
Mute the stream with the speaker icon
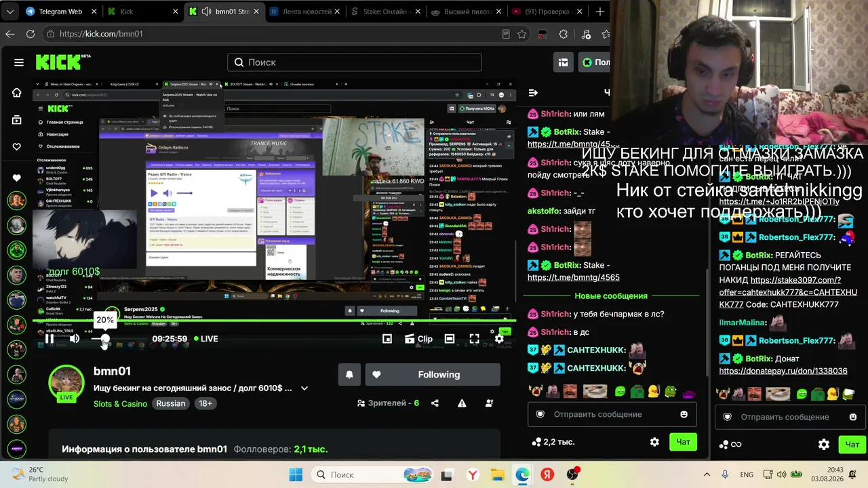tap(75, 339)
